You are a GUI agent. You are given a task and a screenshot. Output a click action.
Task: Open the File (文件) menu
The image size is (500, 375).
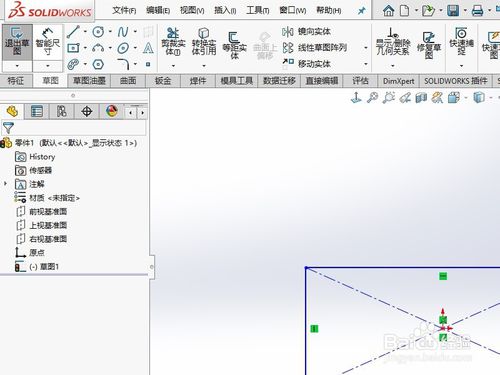[x=124, y=11]
